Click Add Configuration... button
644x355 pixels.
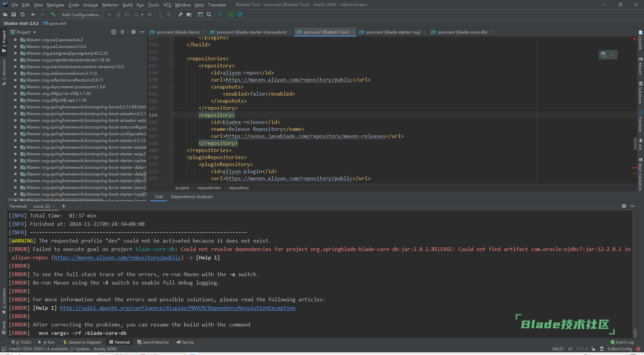tap(82, 14)
